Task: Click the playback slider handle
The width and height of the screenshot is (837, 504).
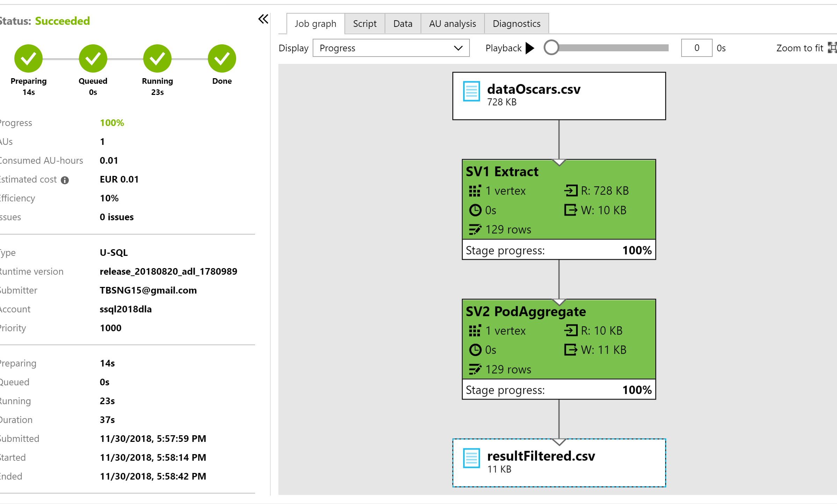Action: point(551,48)
